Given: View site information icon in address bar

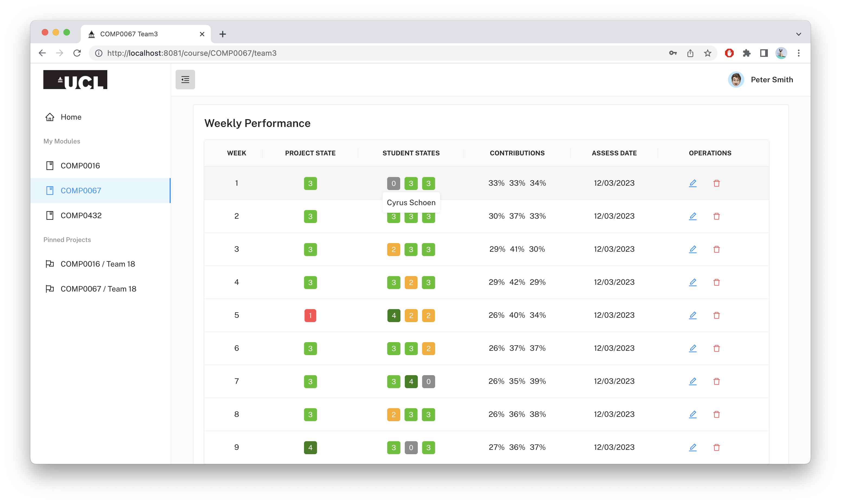Looking at the screenshot, I should (99, 53).
